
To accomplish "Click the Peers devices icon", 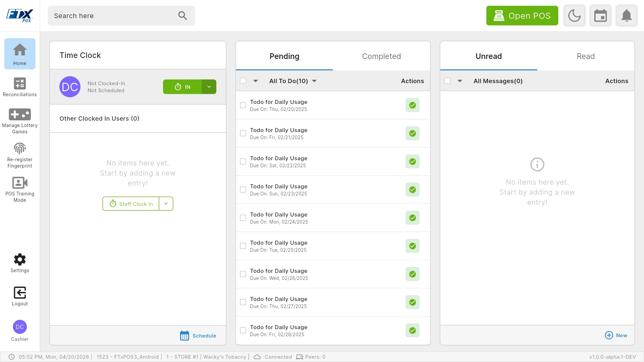I will [x=300, y=357].
